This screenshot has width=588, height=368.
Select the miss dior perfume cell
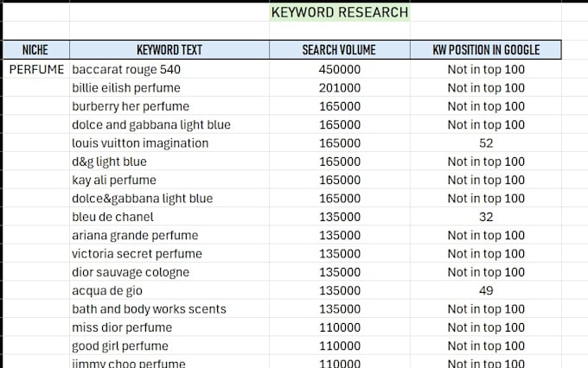pyautogui.click(x=169, y=327)
